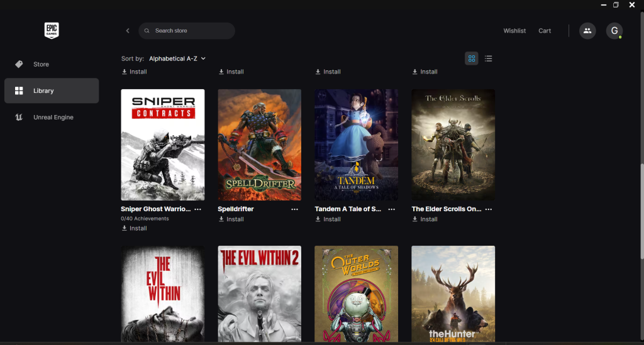Expand the Sort by Alphabetical A-Z dropdown
The image size is (644, 345).
click(177, 58)
